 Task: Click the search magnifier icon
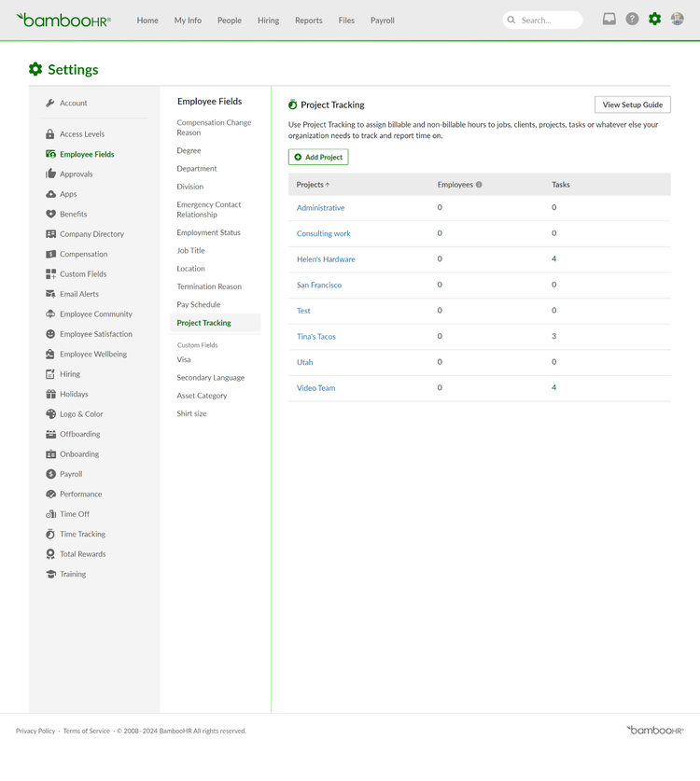[511, 20]
